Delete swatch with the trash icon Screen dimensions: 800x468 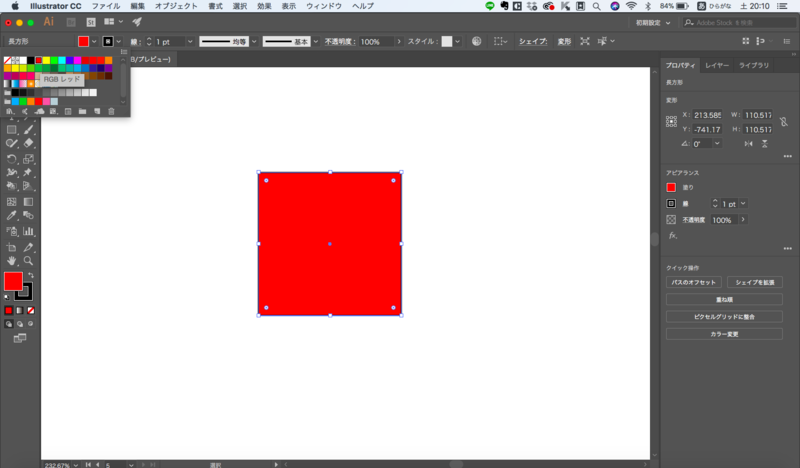pos(111,111)
